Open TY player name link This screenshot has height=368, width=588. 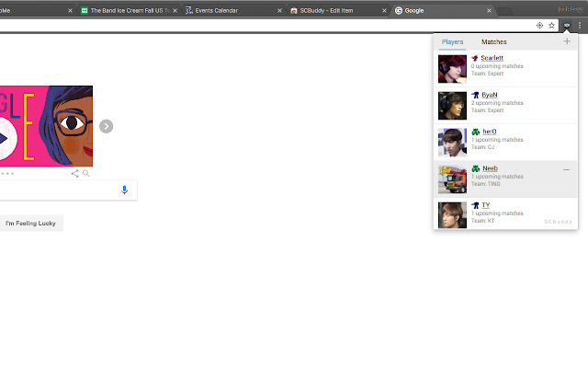[486, 205]
